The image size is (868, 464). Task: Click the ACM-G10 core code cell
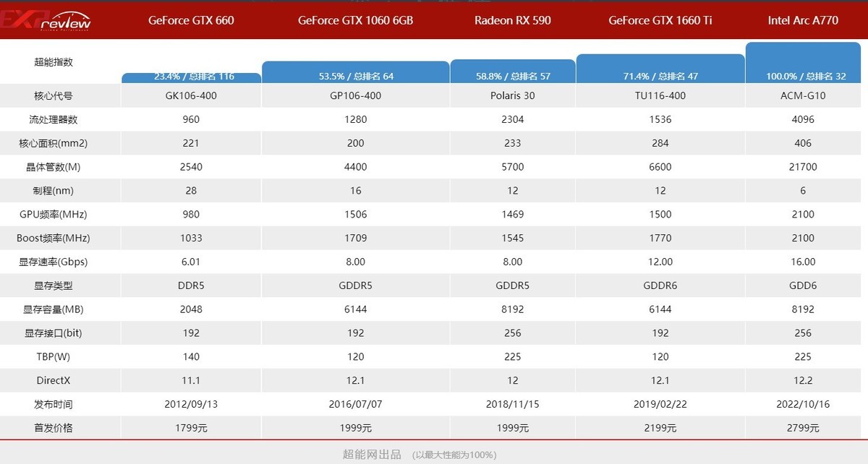click(803, 95)
